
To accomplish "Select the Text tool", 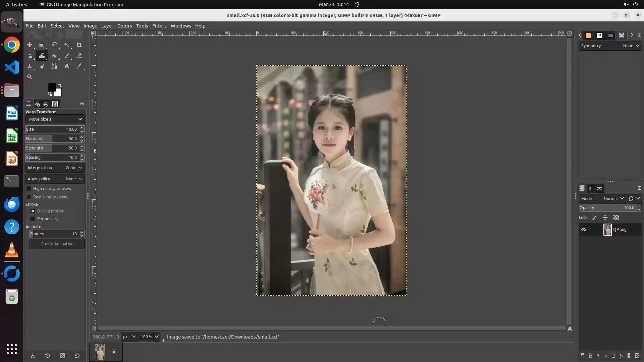I will [66, 66].
